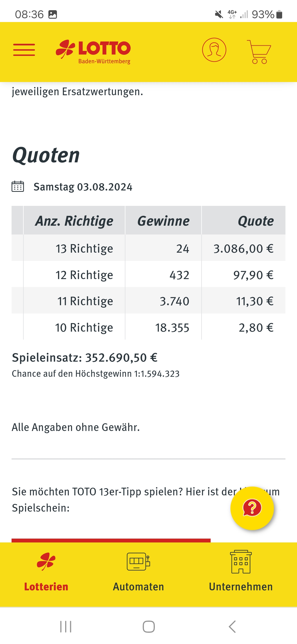Screen dimensions: 297x644
Task: Tap the red Spielschein button below the text
Action: (111, 541)
